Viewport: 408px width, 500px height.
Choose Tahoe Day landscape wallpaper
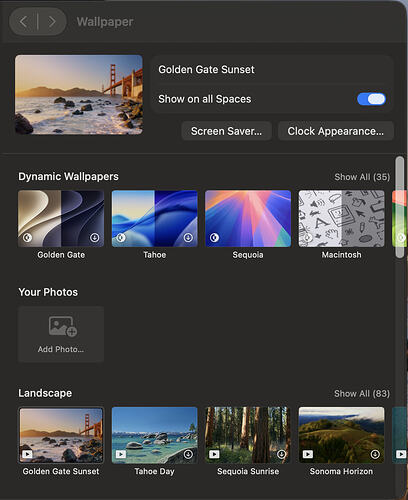point(155,435)
